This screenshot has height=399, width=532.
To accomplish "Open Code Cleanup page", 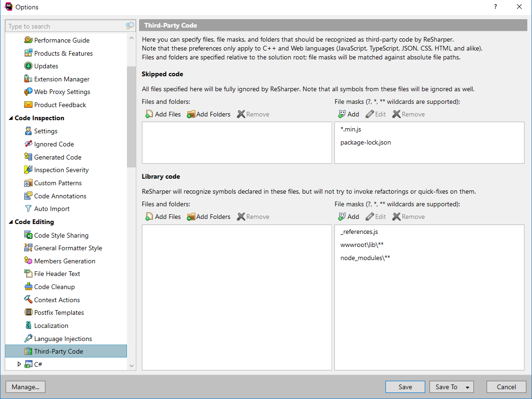I will 50,287.
